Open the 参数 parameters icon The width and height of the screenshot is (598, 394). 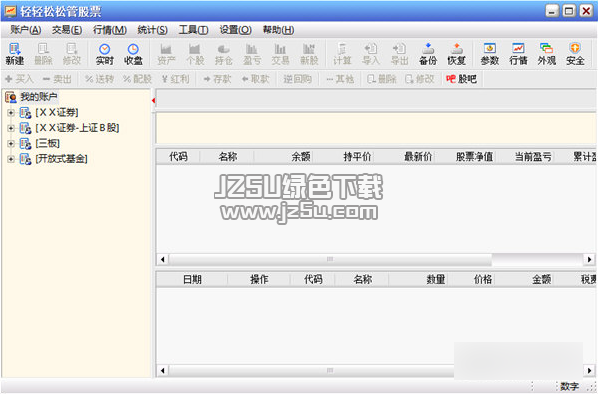(490, 54)
